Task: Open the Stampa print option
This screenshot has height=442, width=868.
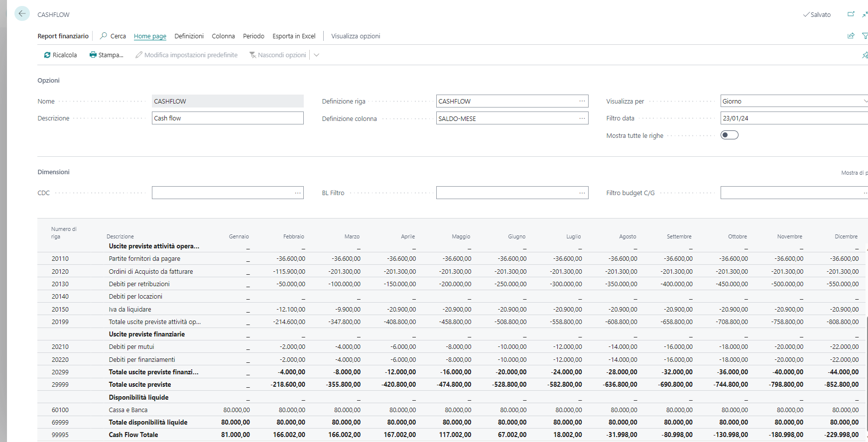Action: [x=106, y=55]
